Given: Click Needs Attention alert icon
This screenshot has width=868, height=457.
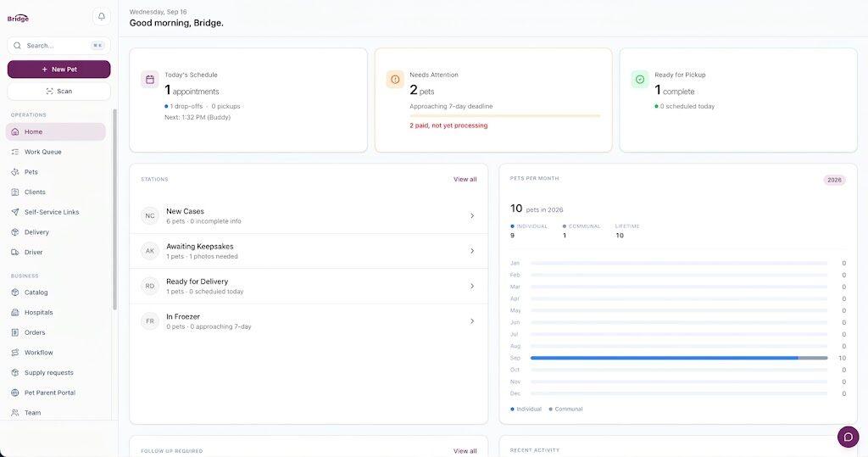Looking at the screenshot, I should pos(395,79).
